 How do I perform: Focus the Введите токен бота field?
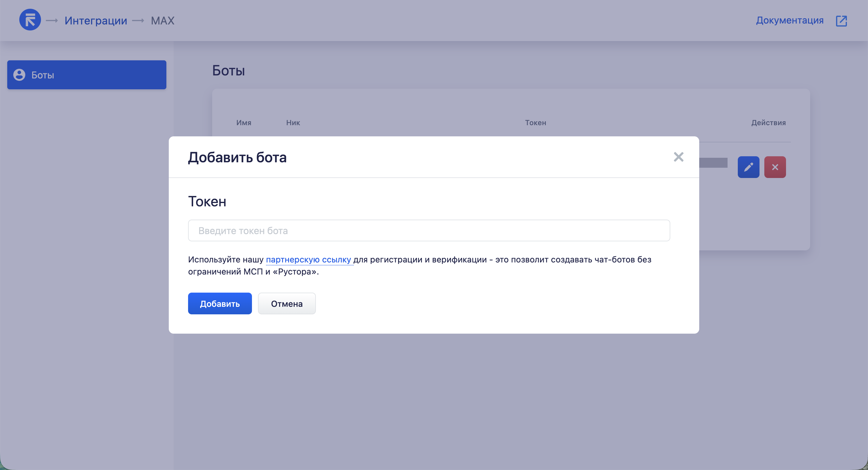[x=429, y=230]
